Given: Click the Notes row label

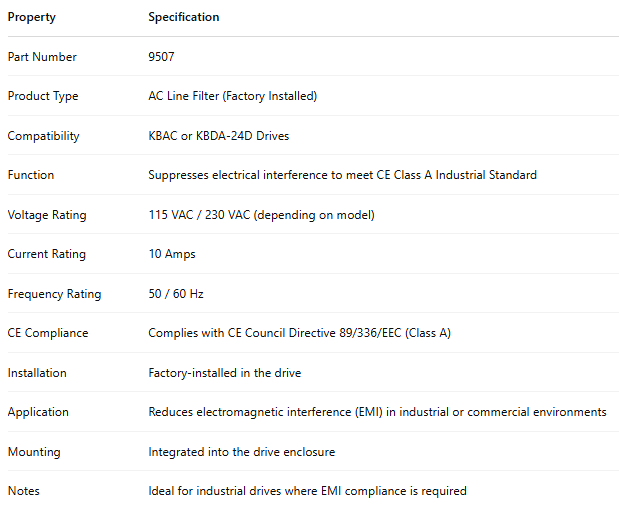Looking at the screenshot, I should [24, 491].
